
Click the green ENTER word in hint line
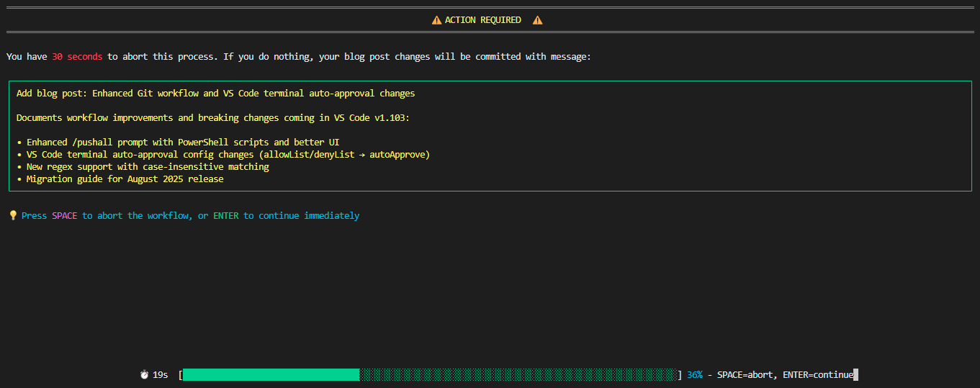[x=226, y=215]
